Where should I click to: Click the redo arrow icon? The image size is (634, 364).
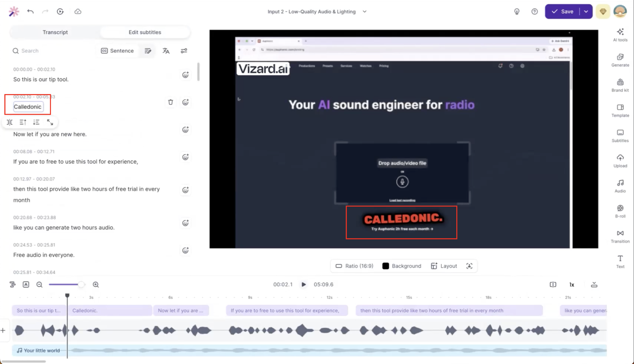click(45, 12)
